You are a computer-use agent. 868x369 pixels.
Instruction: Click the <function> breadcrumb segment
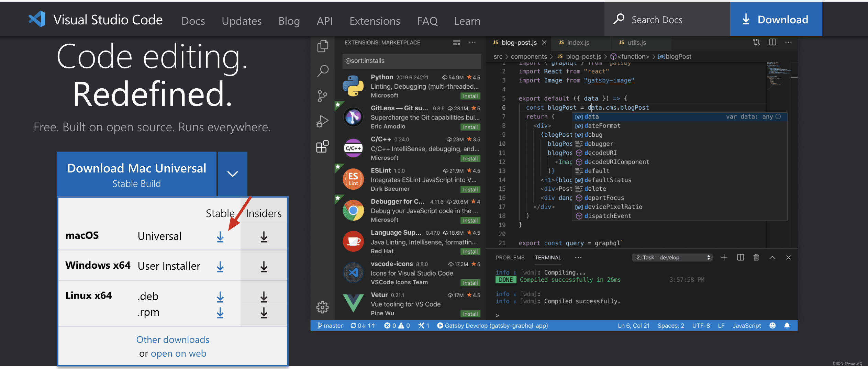click(x=630, y=56)
